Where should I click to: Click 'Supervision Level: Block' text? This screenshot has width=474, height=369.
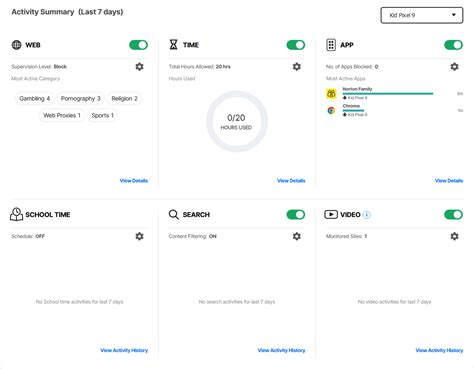[x=39, y=67]
